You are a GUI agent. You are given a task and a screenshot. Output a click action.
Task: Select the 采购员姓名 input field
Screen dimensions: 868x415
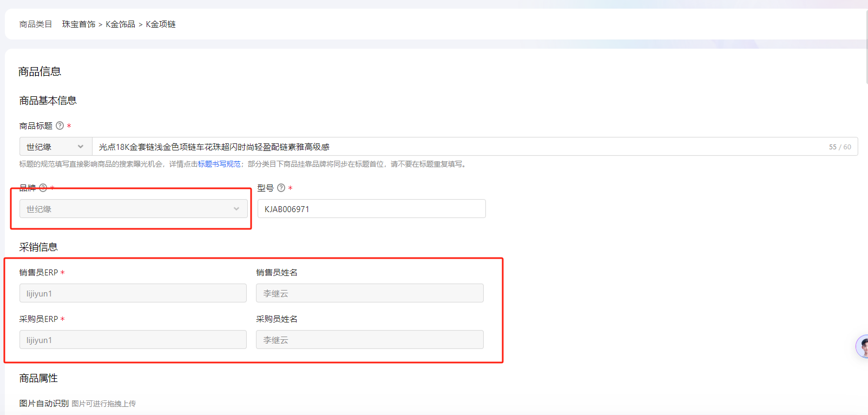(370, 340)
